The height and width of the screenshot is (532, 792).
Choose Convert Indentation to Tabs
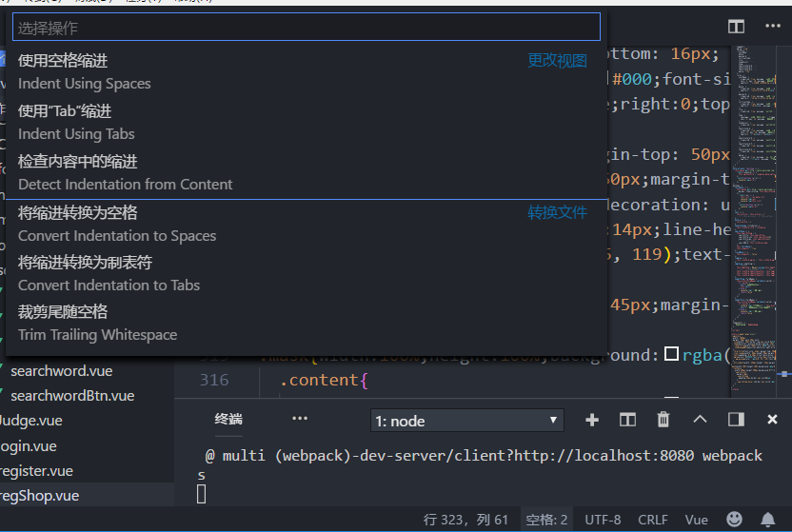307,273
